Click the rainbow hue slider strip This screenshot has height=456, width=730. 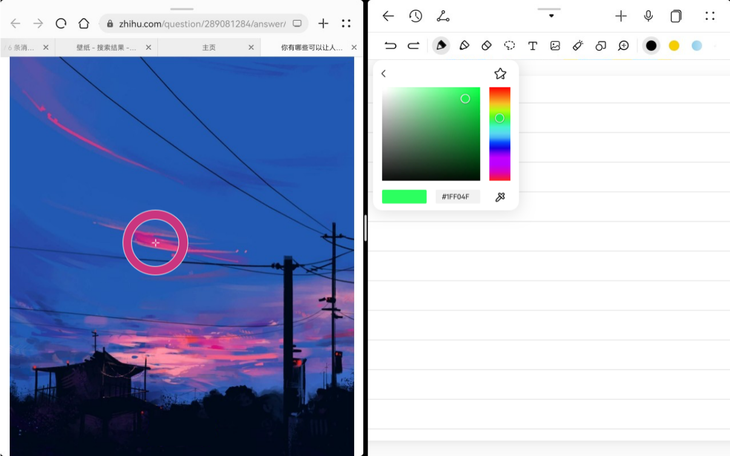pyautogui.click(x=500, y=134)
